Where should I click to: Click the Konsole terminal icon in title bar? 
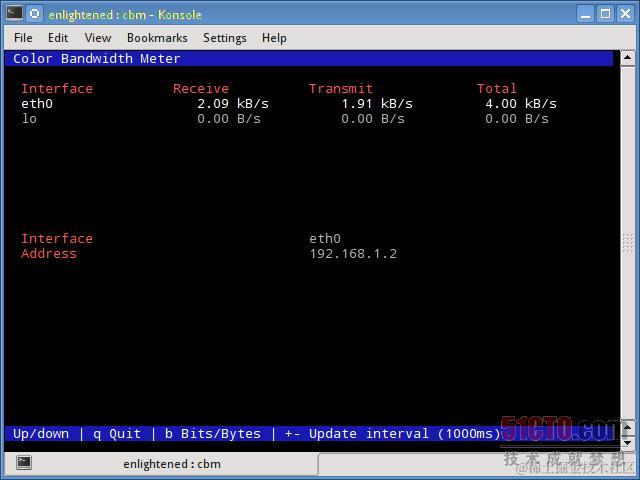pyautogui.click(x=14, y=13)
